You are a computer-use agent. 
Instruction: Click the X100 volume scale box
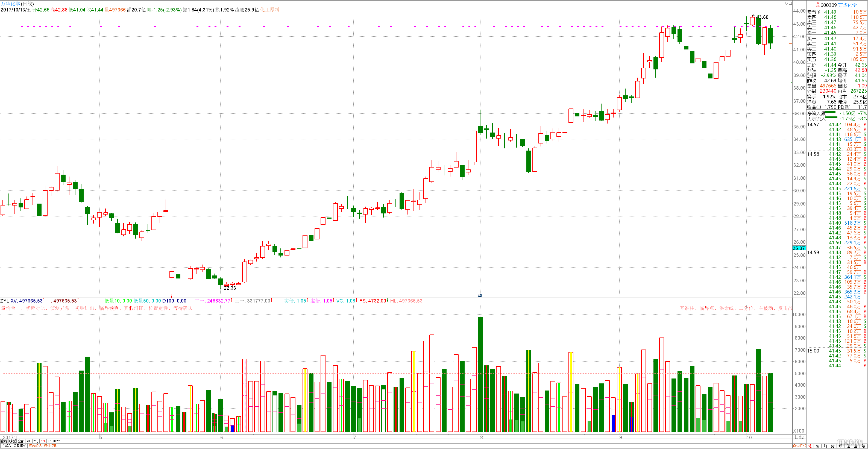pyautogui.click(x=799, y=431)
